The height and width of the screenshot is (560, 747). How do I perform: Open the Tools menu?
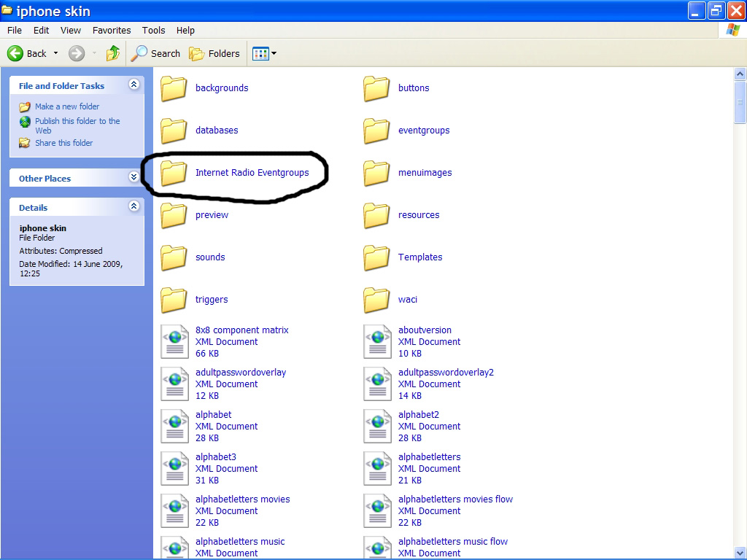(153, 30)
